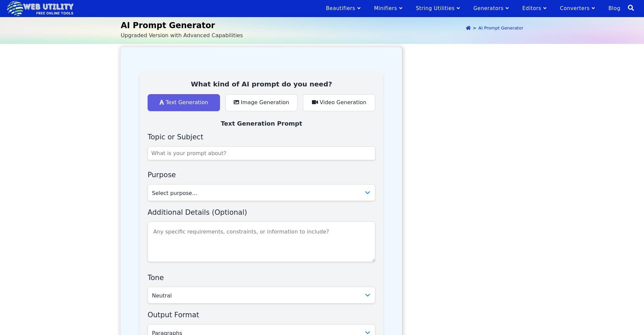Click the text icon on Text Generation button
This screenshot has height=335, width=644.
(162, 103)
